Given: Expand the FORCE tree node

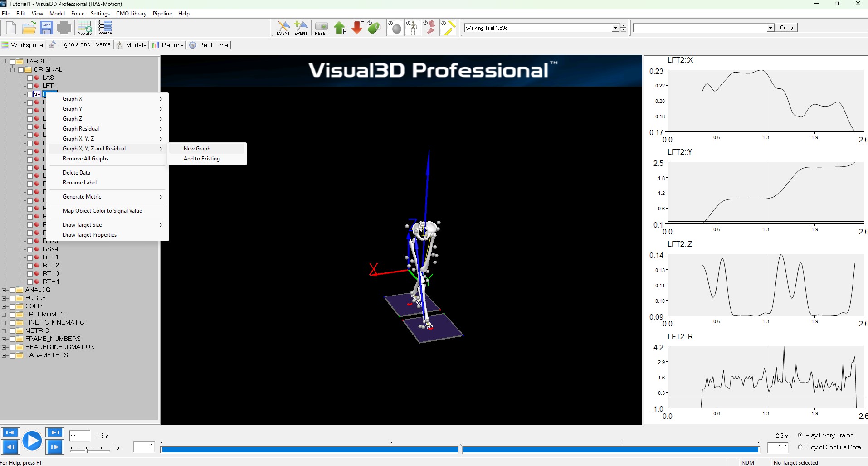Looking at the screenshot, I should click(4, 298).
